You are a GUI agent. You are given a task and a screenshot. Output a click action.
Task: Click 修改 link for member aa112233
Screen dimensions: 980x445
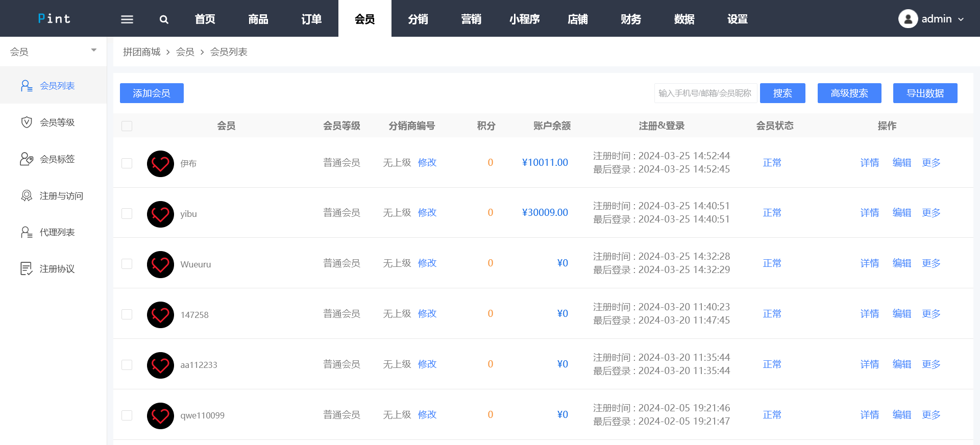427,364
